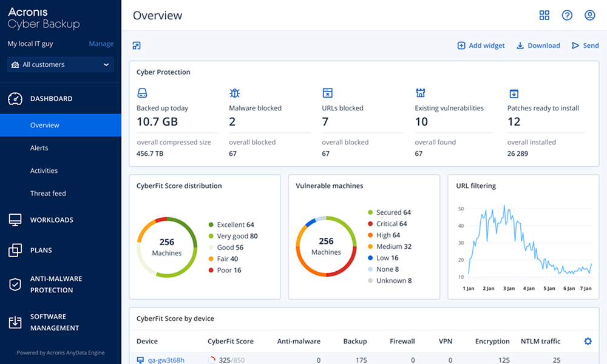Open Software Management via its sidebar icon
Screen dimensions: 607x364
15,322
